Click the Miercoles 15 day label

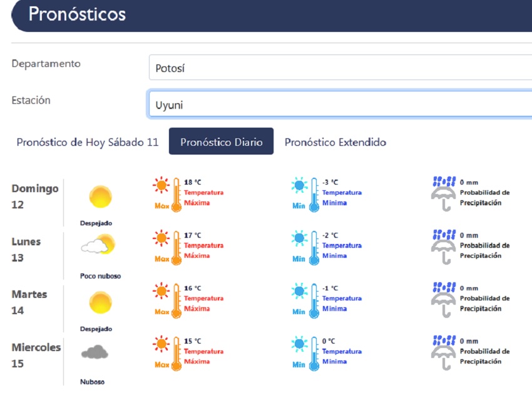(x=36, y=355)
